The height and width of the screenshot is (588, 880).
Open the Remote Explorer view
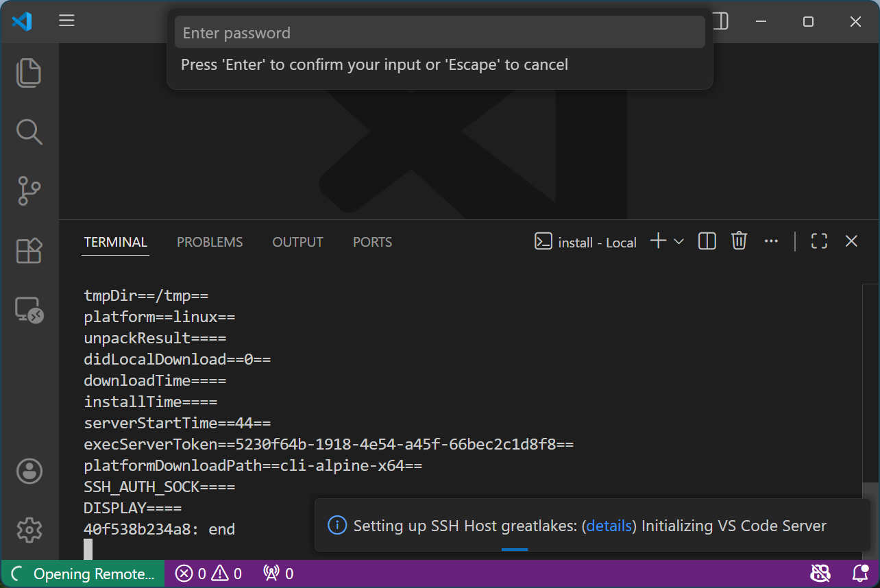(x=29, y=310)
